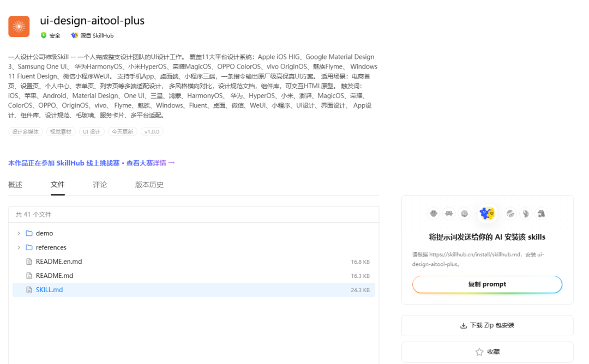Click the README.md file icon
The width and height of the screenshot is (589, 364).
click(x=29, y=276)
